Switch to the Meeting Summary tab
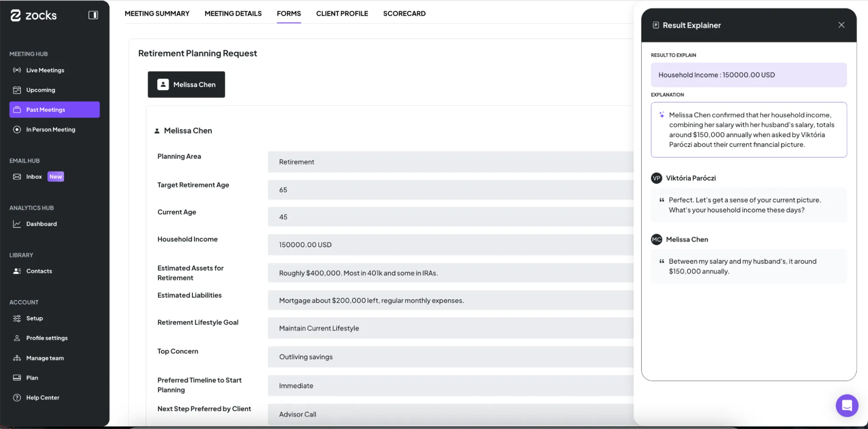This screenshot has height=429, width=868. pyautogui.click(x=157, y=13)
